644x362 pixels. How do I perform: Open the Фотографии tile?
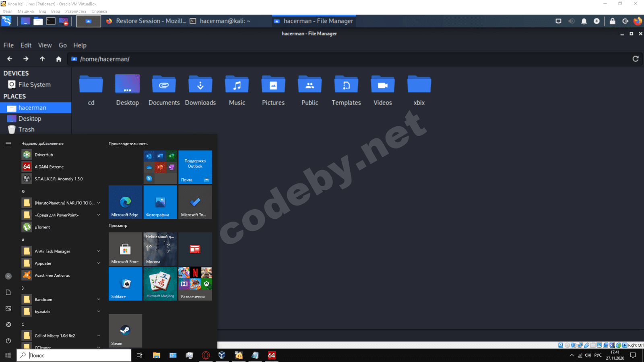pos(160,202)
